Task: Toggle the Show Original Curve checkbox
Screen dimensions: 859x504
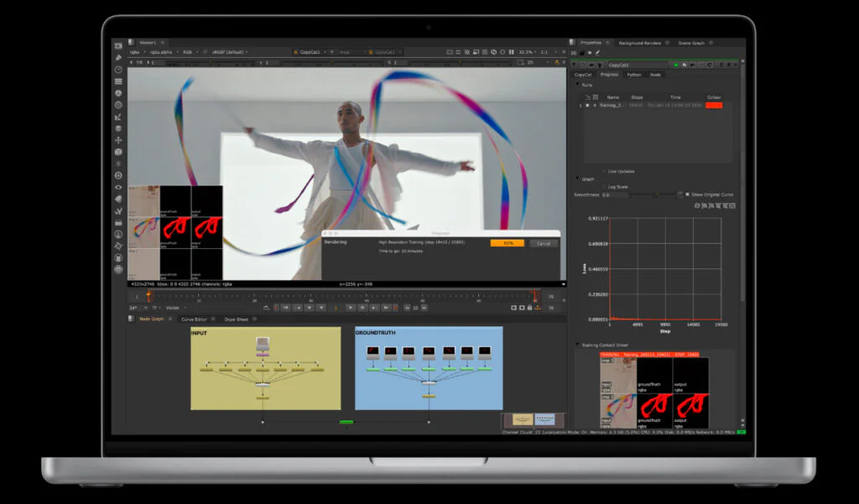Action: point(687,194)
